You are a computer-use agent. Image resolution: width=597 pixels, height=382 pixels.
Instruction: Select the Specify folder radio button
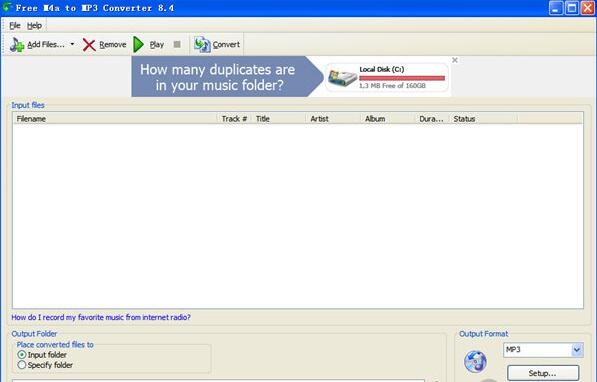[x=22, y=365]
